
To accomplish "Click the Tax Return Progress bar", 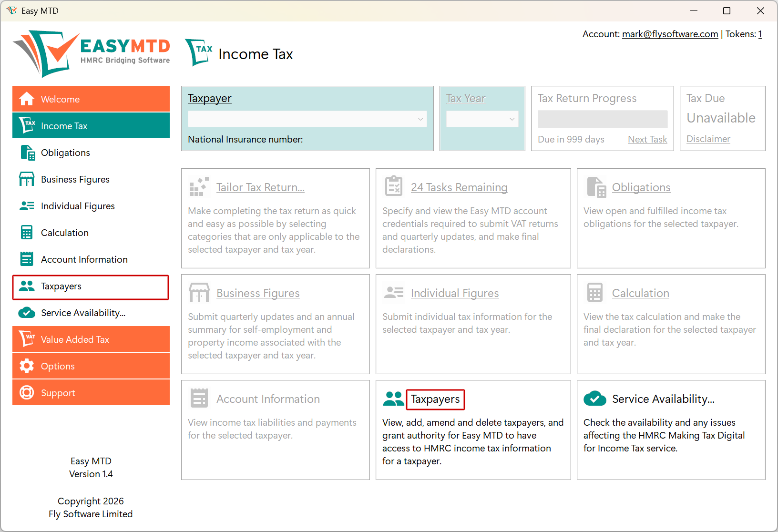I will [x=603, y=119].
